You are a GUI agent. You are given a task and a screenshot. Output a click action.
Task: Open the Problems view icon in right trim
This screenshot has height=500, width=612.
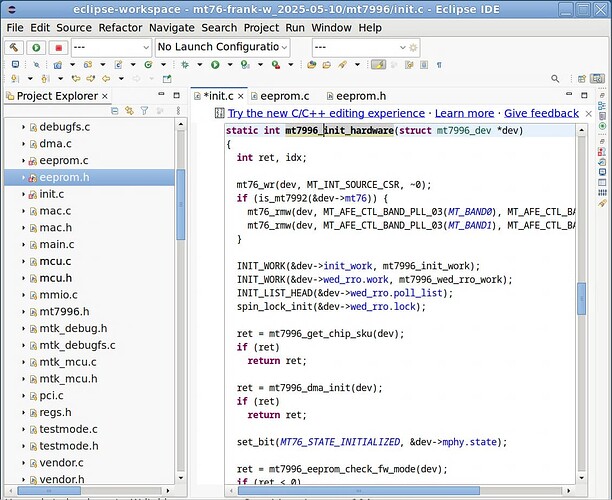[x=602, y=152]
